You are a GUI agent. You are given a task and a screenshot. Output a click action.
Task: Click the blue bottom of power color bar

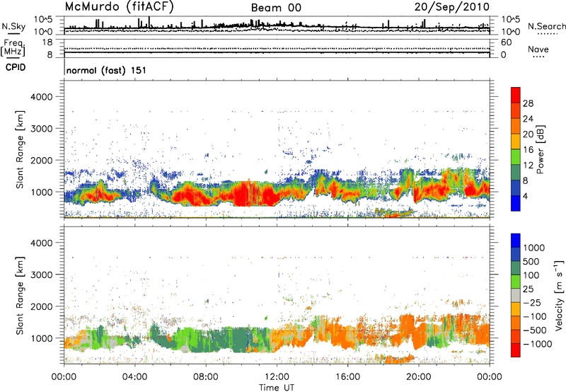click(x=516, y=203)
